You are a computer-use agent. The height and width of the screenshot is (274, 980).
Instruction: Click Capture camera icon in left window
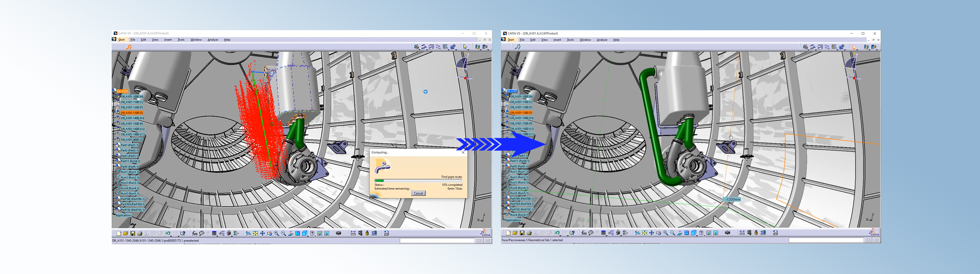click(339, 233)
